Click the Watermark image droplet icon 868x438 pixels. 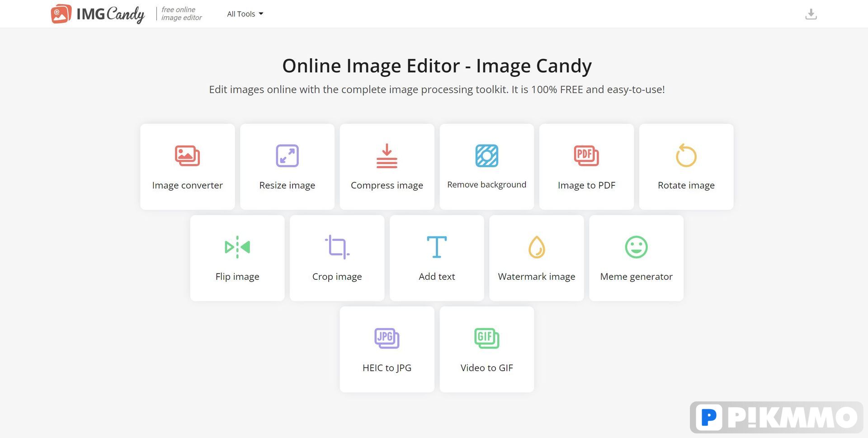pyautogui.click(x=537, y=247)
